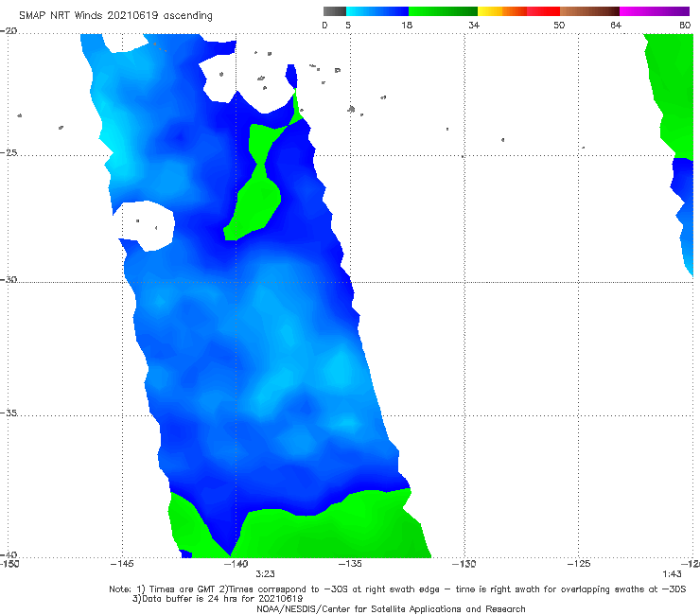Screen dimensions: 700x615
Task: Click the swath time '3:23'
Action: point(265,574)
